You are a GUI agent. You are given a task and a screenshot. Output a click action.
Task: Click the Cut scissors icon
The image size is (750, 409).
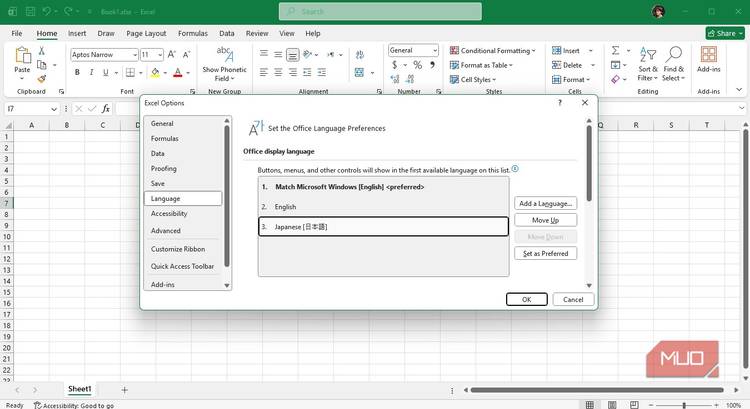42,51
